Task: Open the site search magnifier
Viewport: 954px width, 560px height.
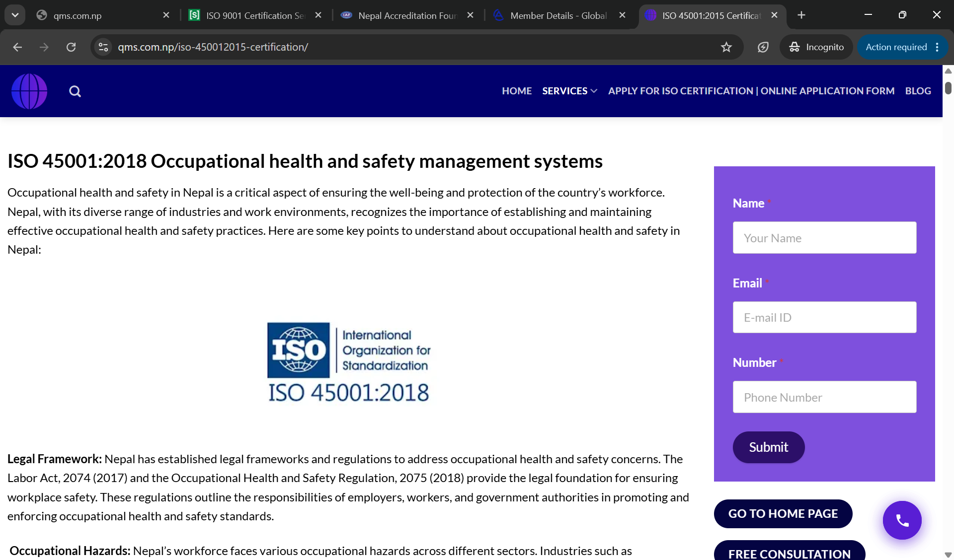Action: coord(75,91)
